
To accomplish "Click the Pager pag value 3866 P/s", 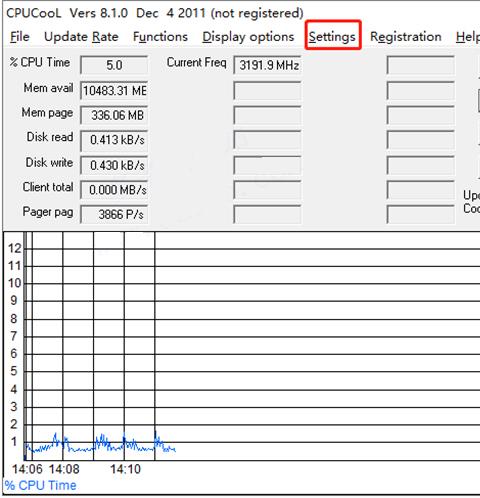I will tap(114, 214).
